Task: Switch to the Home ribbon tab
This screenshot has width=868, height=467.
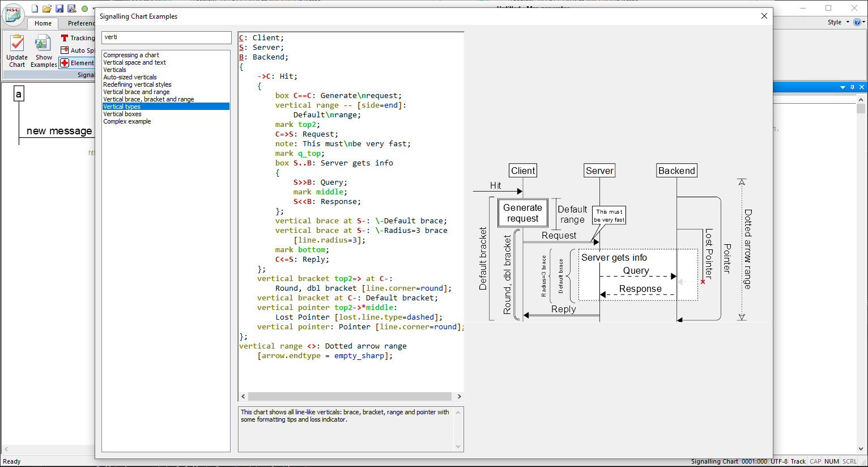Action: coord(43,23)
